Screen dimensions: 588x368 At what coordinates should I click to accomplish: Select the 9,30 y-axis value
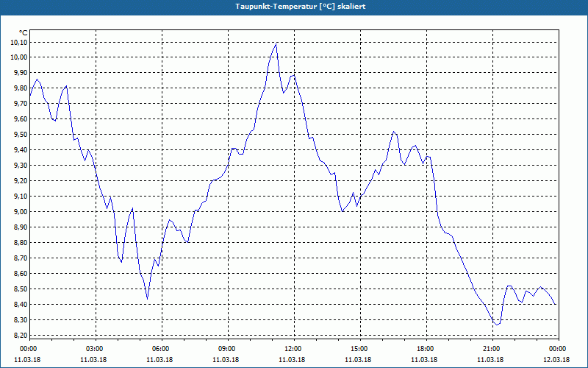[x=21, y=166]
